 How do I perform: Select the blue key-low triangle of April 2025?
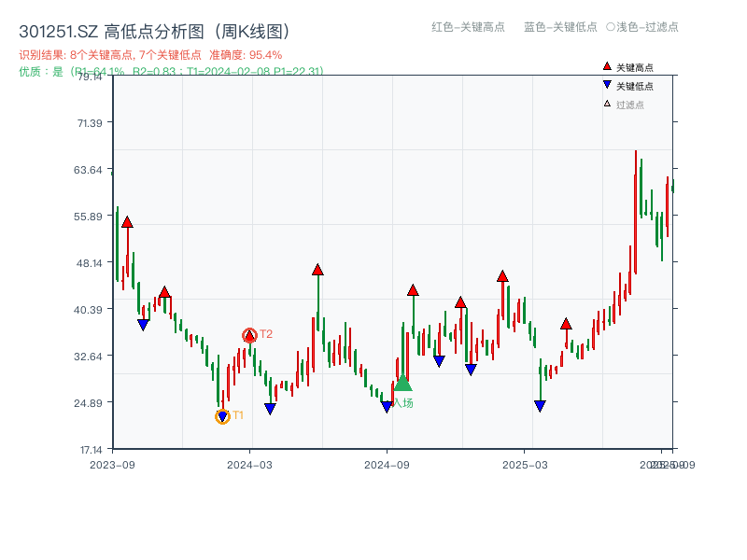click(x=540, y=406)
